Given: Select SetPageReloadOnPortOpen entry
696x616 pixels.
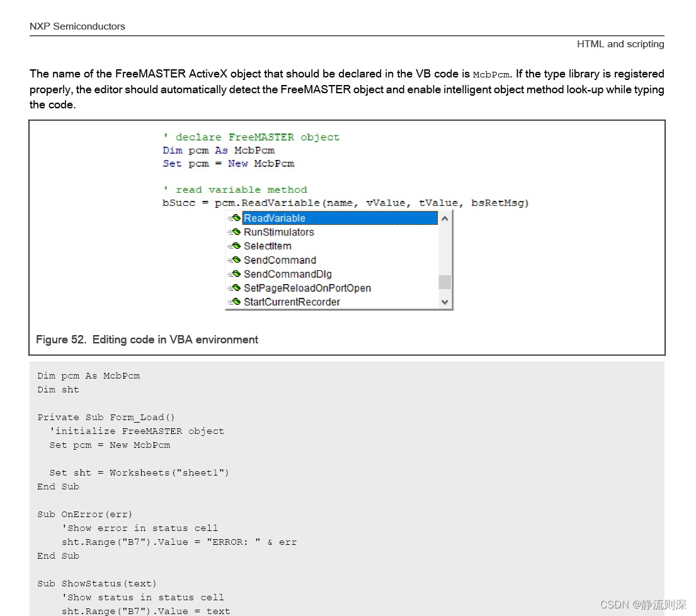Looking at the screenshot, I should click(x=307, y=288).
